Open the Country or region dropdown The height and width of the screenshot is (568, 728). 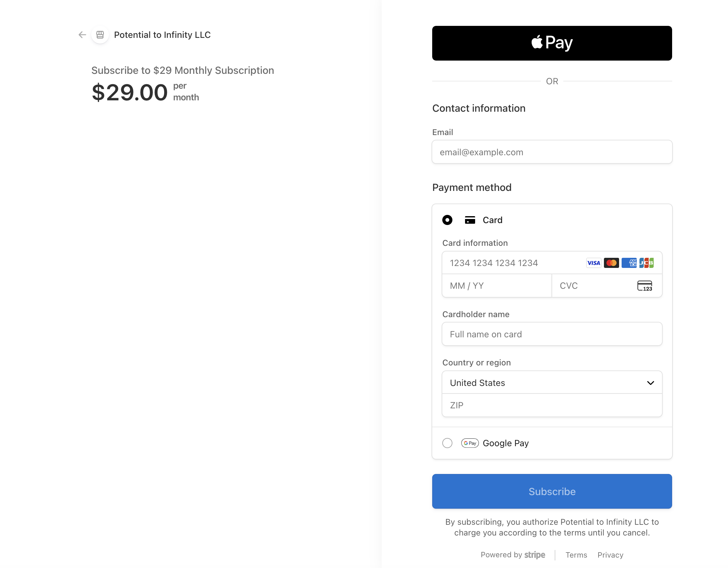tap(552, 382)
